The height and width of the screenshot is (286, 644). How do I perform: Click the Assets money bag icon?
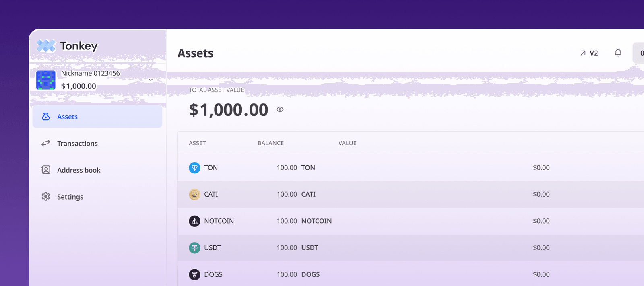(46, 117)
